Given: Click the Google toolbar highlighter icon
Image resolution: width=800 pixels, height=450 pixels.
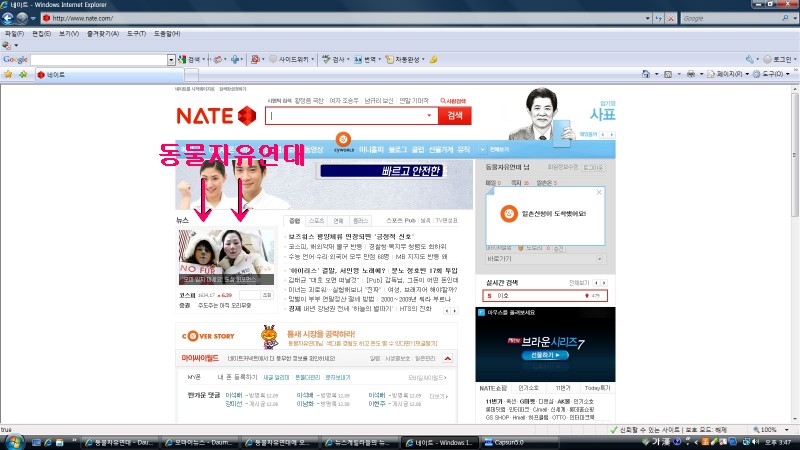Looking at the screenshot, I should [x=433, y=60].
